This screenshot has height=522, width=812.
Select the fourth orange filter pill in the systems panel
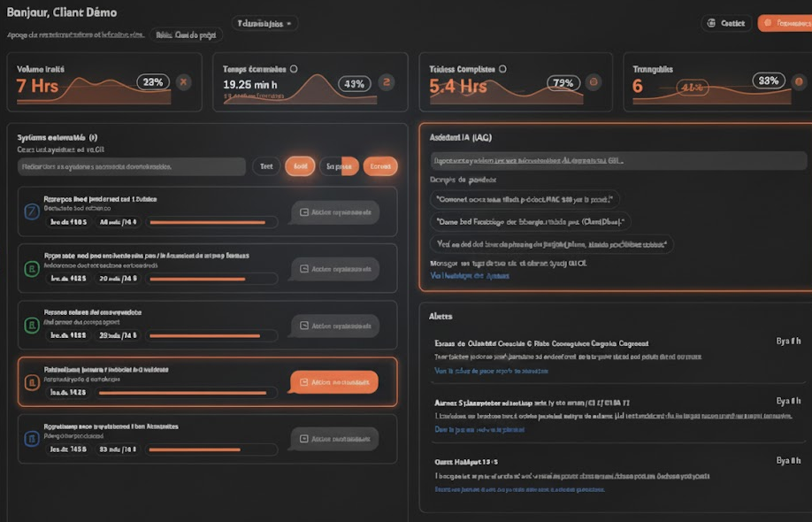click(380, 166)
